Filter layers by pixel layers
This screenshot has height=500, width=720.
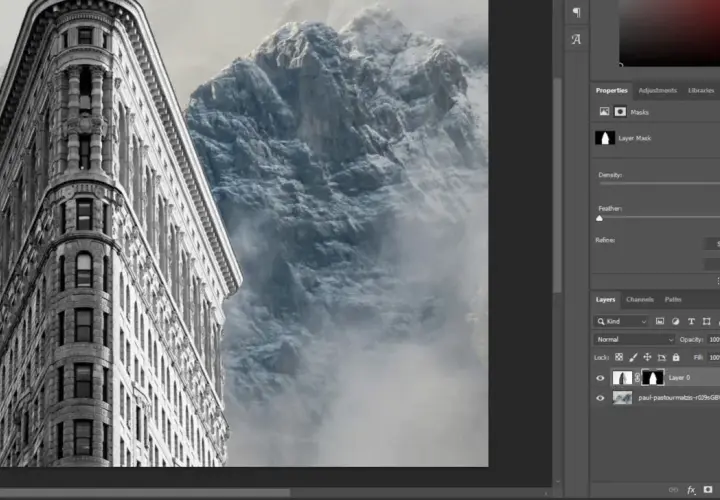click(x=660, y=321)
